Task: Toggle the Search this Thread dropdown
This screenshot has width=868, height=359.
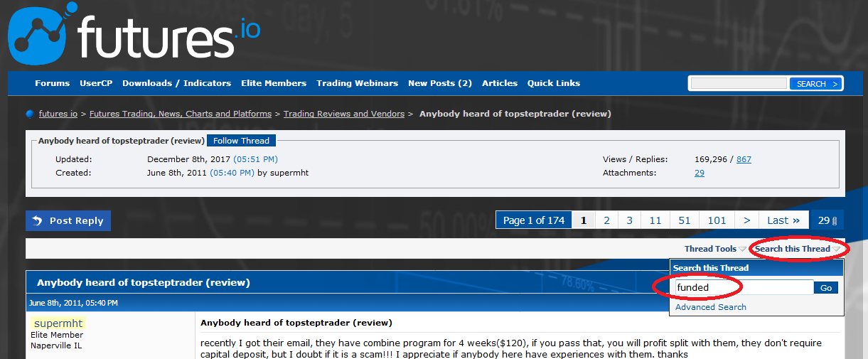Action: pyautogui.click(x=797, y=249)
